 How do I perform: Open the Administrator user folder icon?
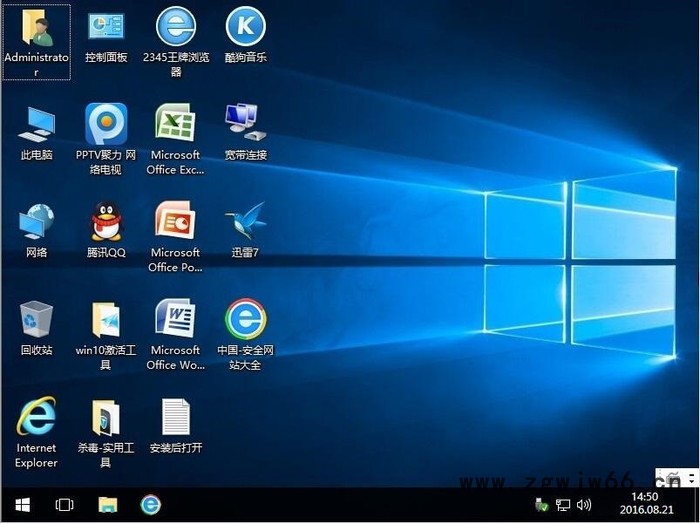[x=37, y=28]
